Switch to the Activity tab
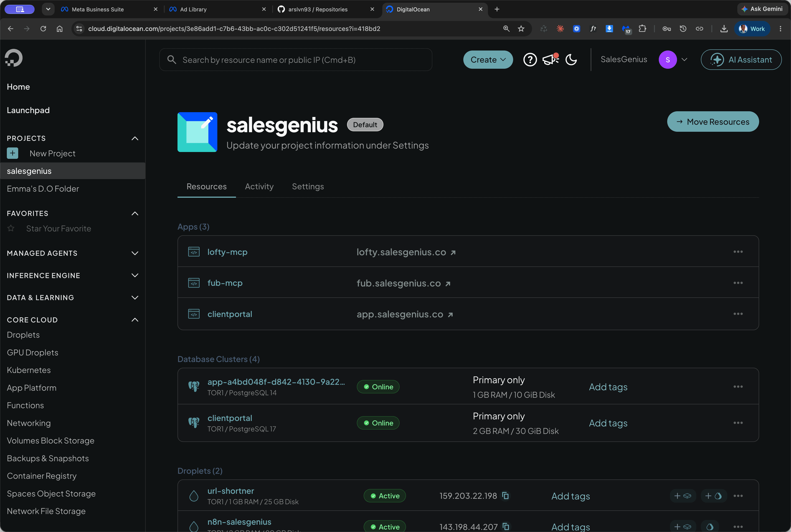Screen dimensions: 791x532 point(259,187)
